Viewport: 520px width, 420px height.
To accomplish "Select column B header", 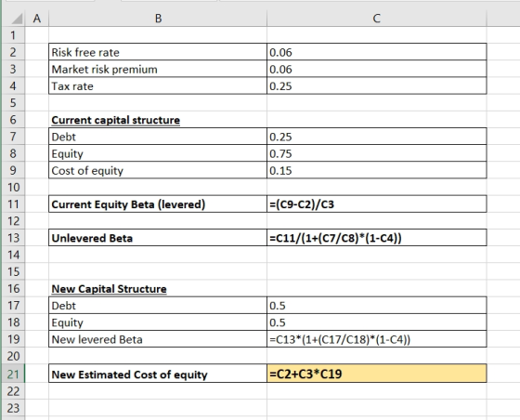I will 158,19.
